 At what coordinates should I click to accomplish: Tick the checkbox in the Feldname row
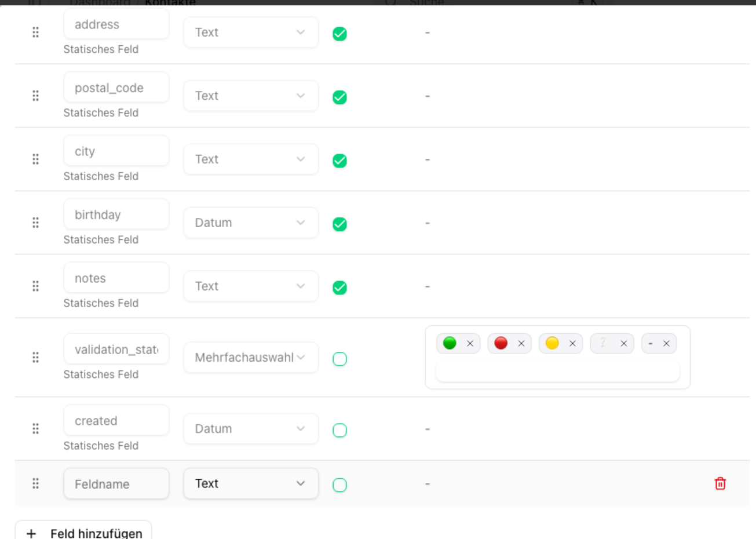(340, 485)
